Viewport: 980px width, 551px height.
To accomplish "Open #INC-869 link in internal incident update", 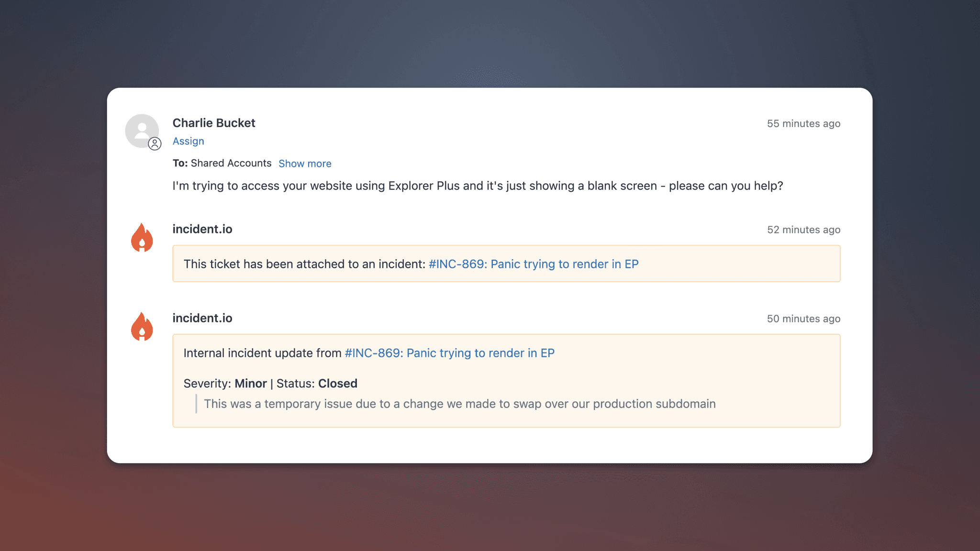I will (x=449, y=353).
